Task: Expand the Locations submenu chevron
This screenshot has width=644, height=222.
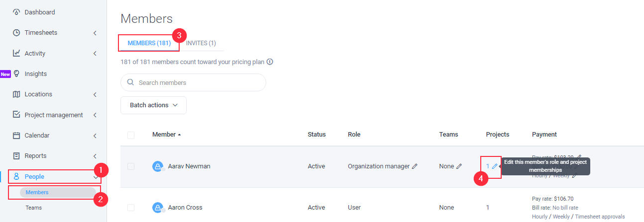Action: [95, 94]
